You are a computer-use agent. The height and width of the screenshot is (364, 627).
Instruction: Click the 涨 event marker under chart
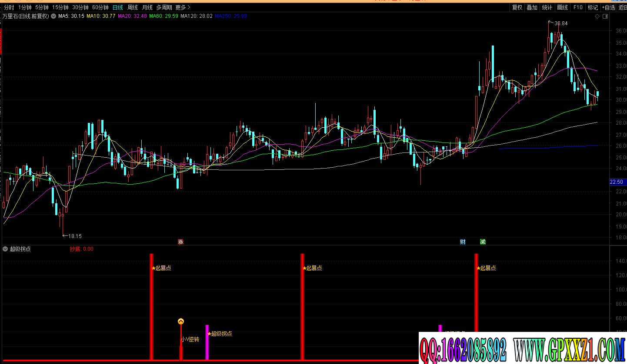[180, 242]
